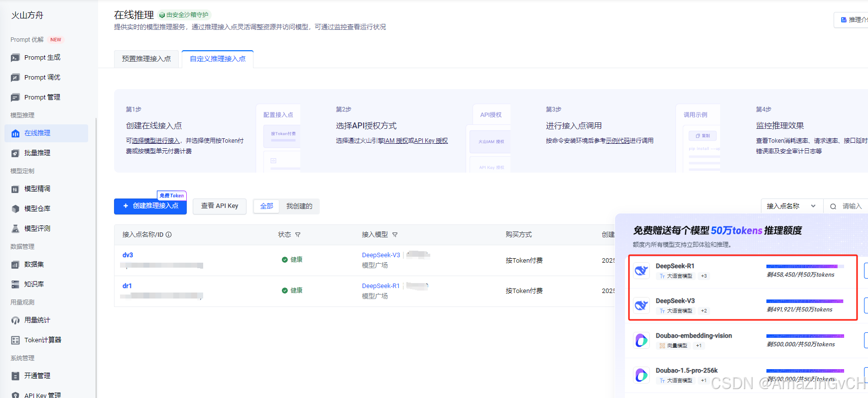Filter the 状态 column
This screenshot has height=398, width=868.
pyautogui.click(x=298, y=235)
